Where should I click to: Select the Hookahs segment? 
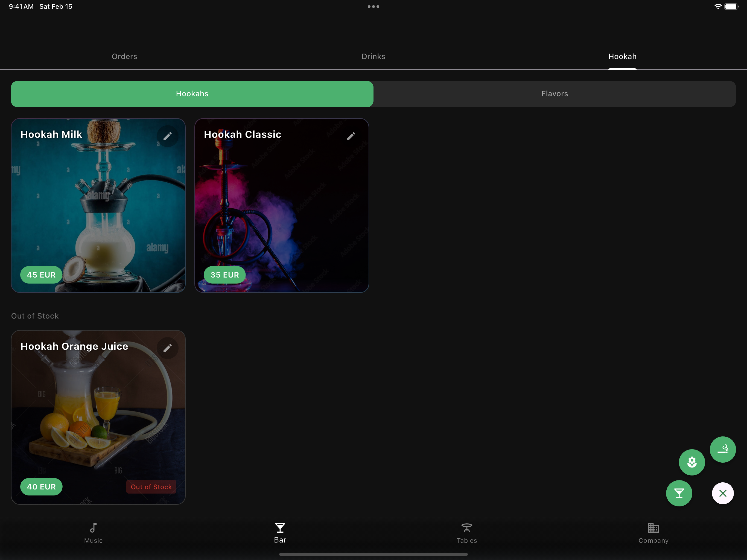point(192,94)
